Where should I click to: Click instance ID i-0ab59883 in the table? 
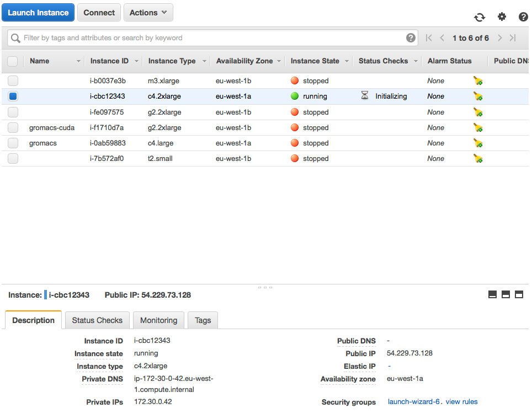[108, 143]
